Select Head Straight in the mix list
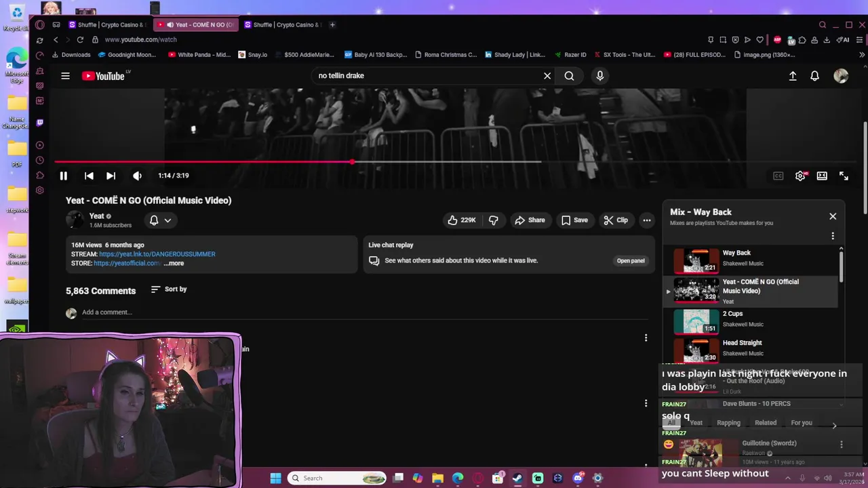868x488 pixels. coord(753,350)
